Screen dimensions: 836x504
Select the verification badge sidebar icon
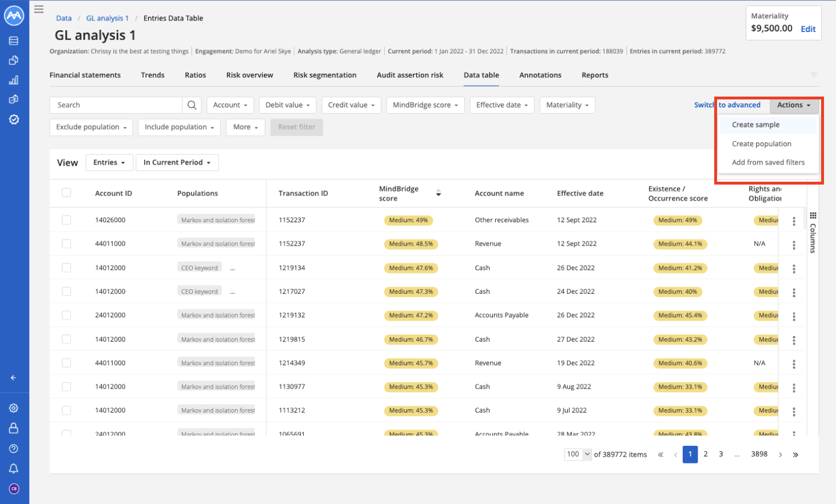(14, 119)
